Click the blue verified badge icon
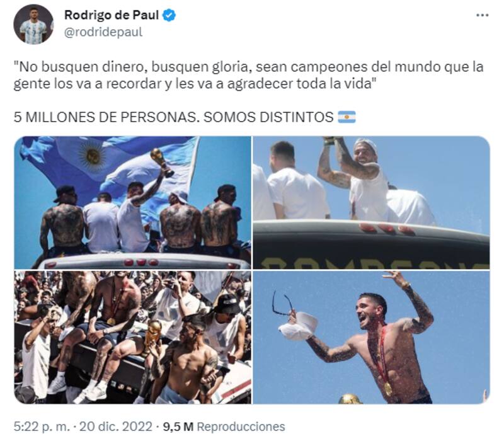The image size is (504, 446). (x=169, y=15)
